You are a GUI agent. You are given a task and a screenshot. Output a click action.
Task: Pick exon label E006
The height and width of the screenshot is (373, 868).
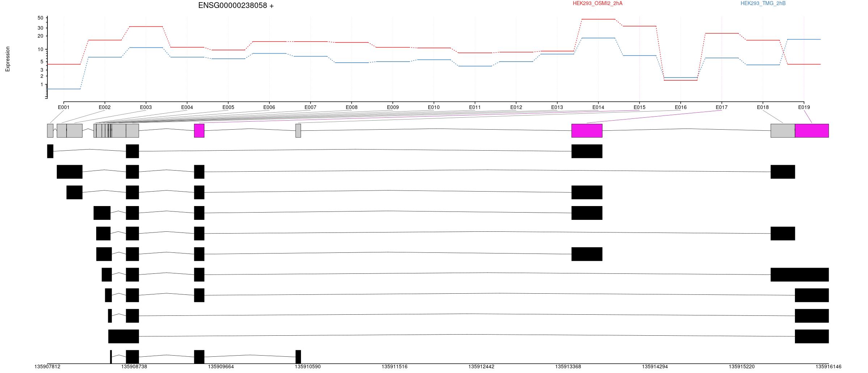269,107
